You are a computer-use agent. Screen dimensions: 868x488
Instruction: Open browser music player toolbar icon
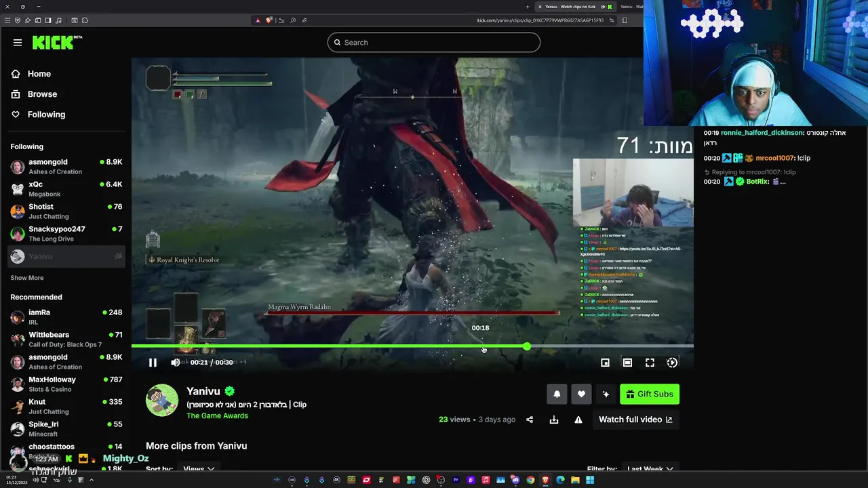coord(60,20)
